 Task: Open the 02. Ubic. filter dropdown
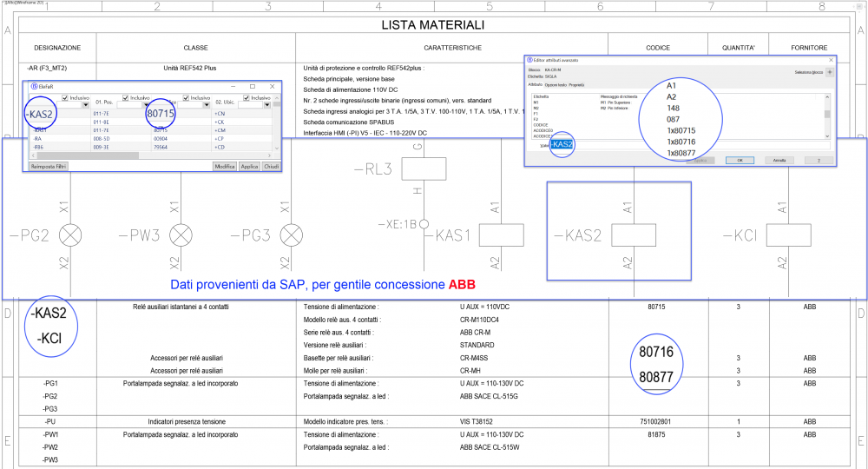point(267,105)
